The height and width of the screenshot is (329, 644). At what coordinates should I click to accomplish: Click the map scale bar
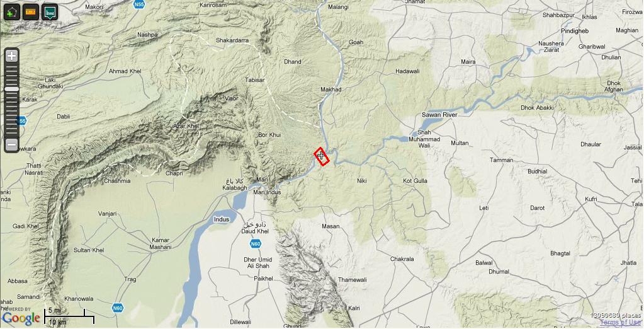point(69,316)
